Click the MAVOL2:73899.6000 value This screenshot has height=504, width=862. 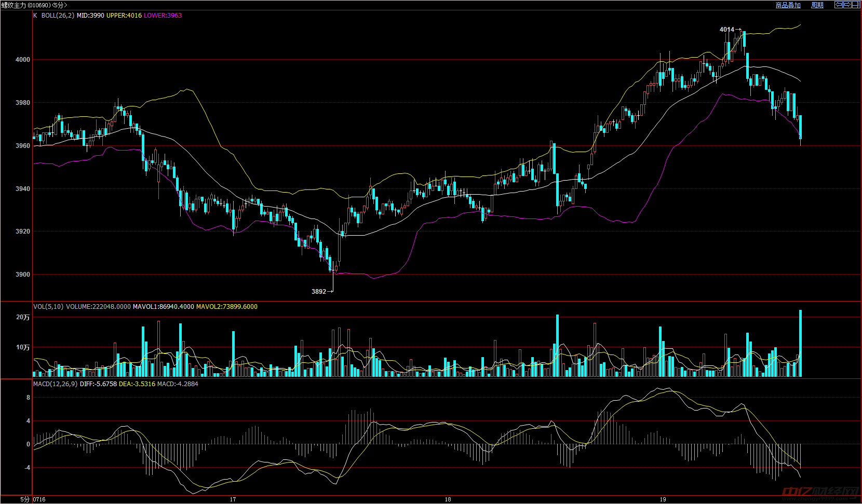click(x=227, y=307)
